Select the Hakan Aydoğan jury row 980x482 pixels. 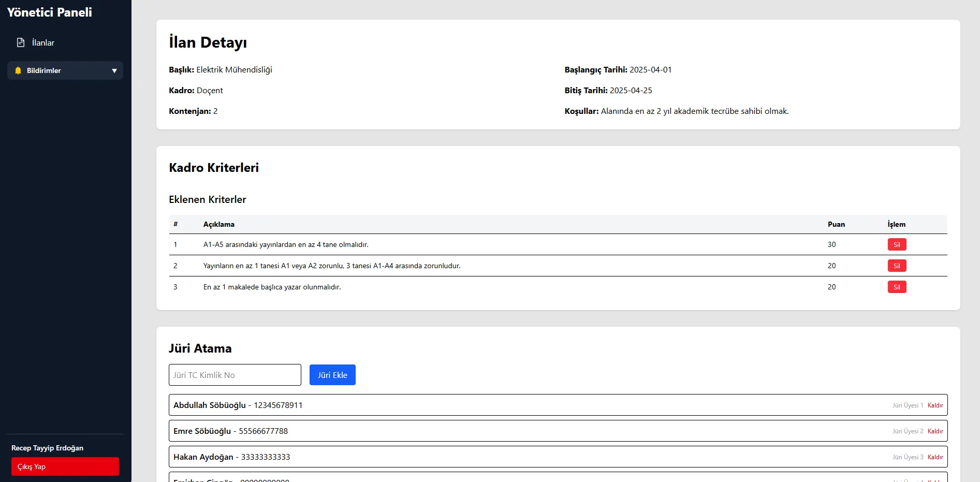(x=558, y=457)
